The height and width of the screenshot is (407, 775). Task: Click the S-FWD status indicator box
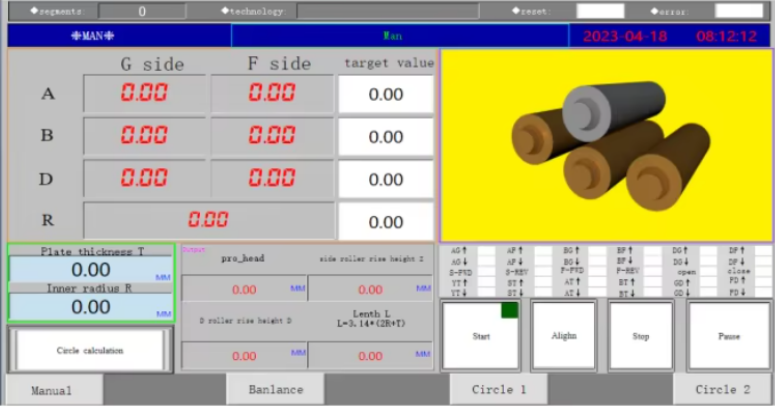point(486,272)
